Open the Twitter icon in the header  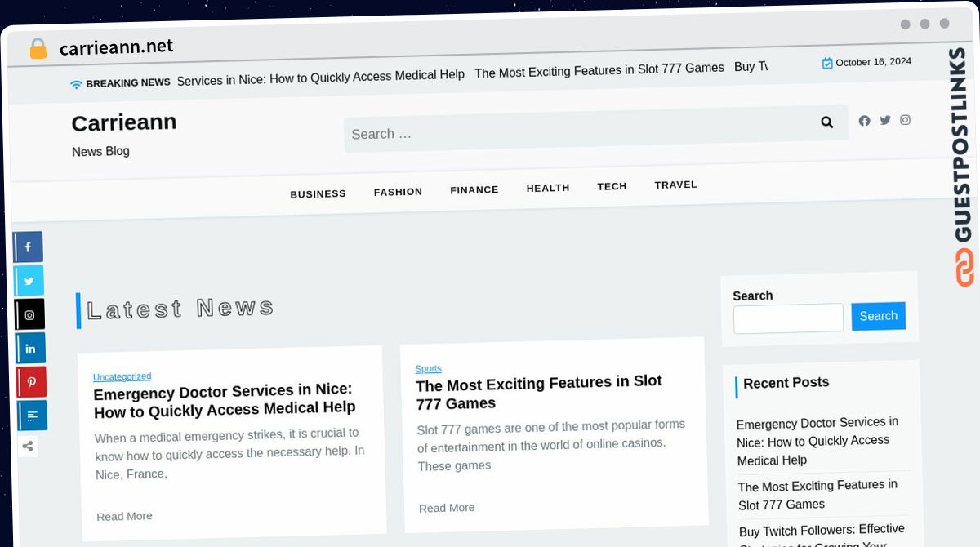(884, 120)
